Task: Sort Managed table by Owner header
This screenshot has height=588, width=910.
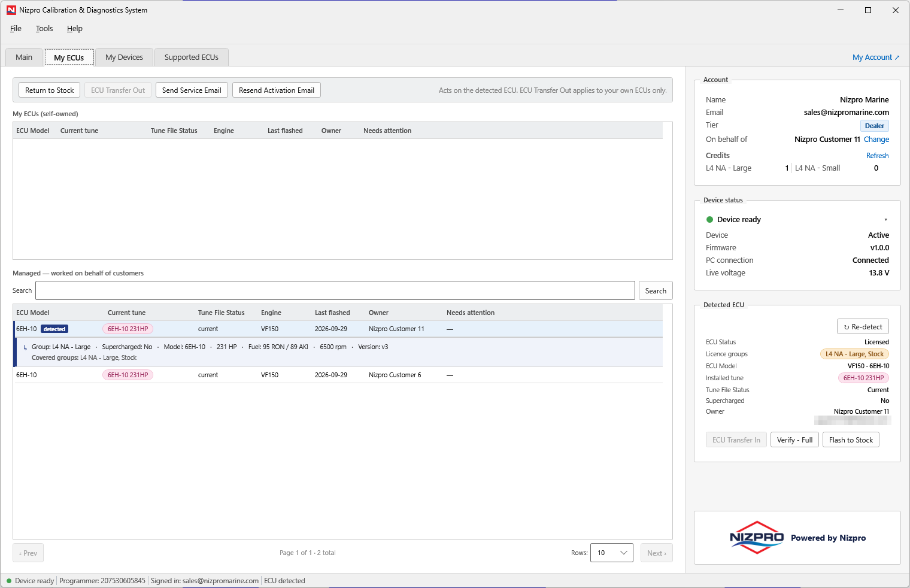Action: point(378,313)
